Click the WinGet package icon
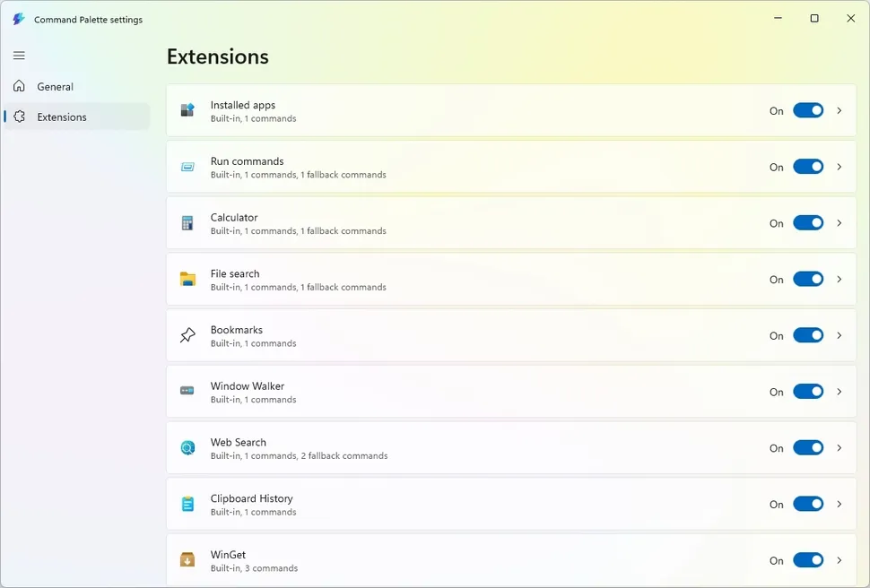The height and width of the screenshot is (588, 870). (187, 560)
